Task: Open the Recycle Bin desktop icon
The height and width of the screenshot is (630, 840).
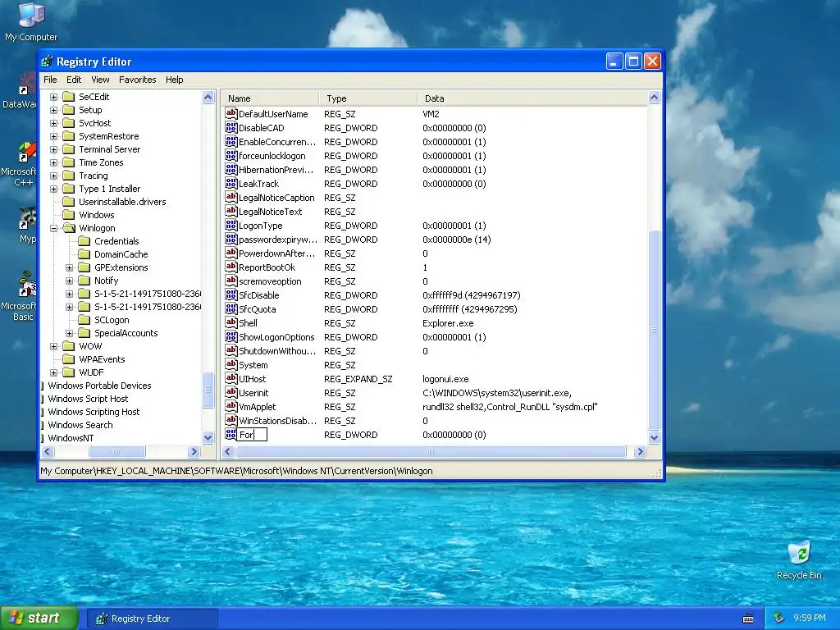Action: coord(799,559)
